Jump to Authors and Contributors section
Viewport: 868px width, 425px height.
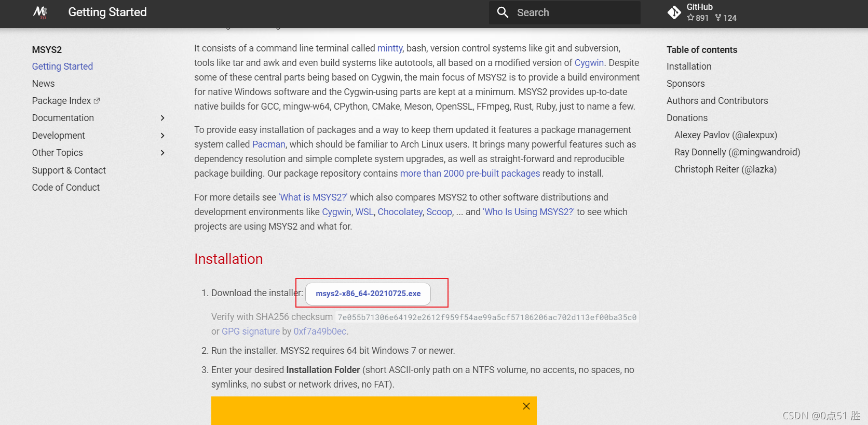click(717, 101)
